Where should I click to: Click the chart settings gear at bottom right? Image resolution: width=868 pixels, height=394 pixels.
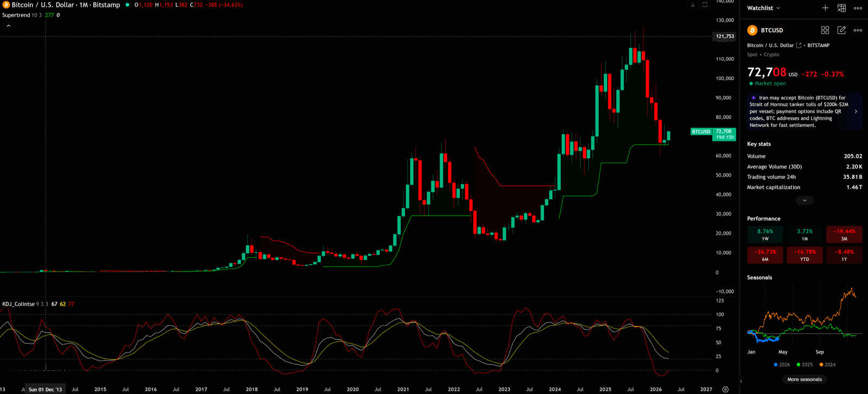725,389
